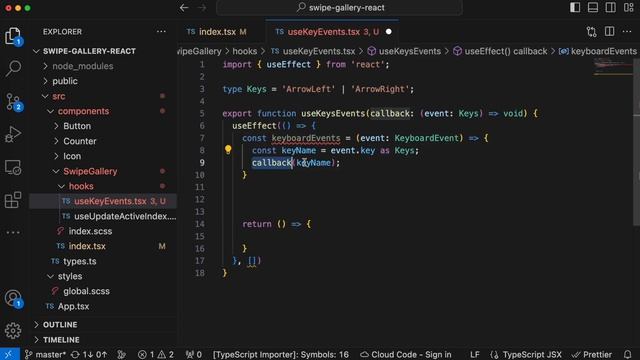640x360 pixels.
Task: Open the Remote Explorer view
Action: point(13,167)
